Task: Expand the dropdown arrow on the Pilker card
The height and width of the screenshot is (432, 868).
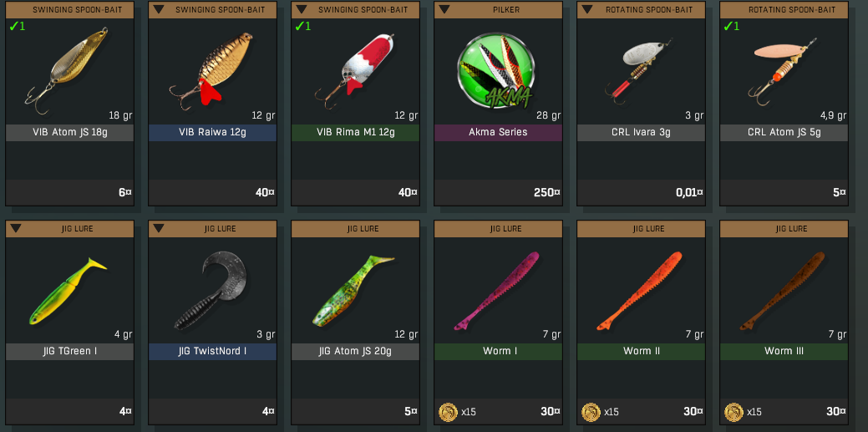Action: (x=444, y=9)
